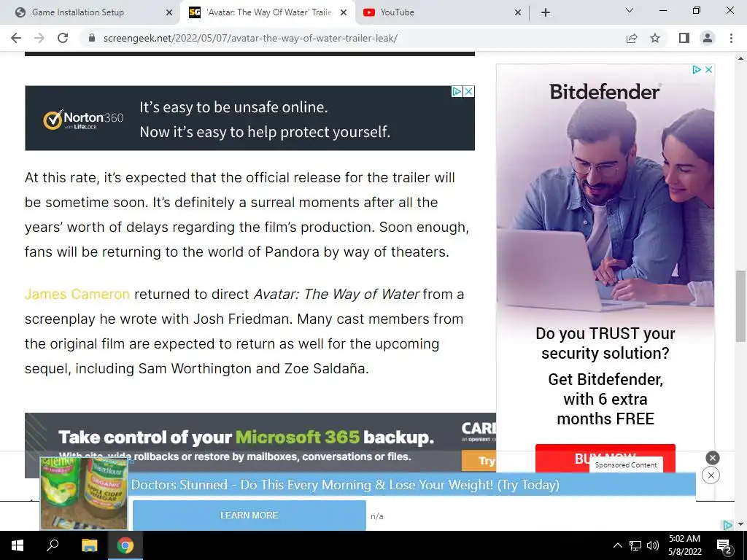Click the orange Try button
This screenshot has height=560, width=747.
(x=479, y=461)
